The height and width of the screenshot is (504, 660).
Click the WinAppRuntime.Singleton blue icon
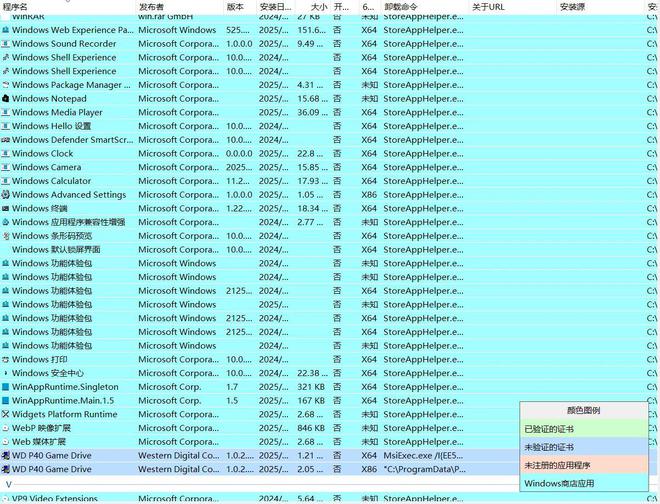click(5, 387)
